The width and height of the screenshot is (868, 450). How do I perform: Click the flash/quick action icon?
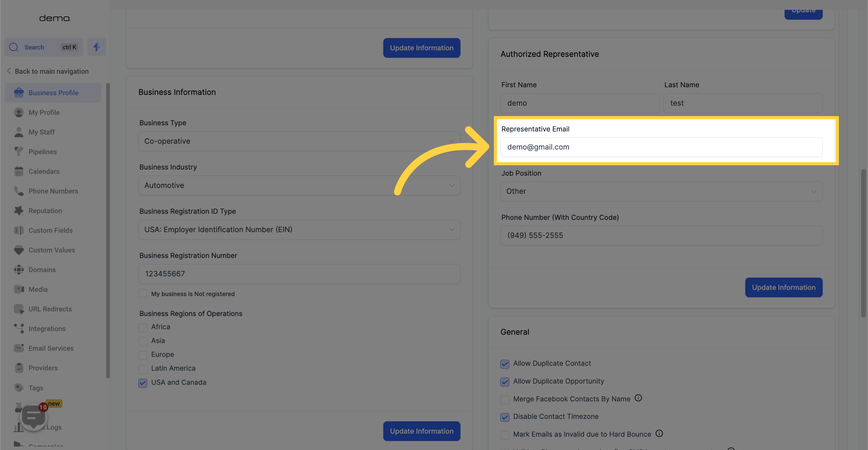tap(96, 46)
